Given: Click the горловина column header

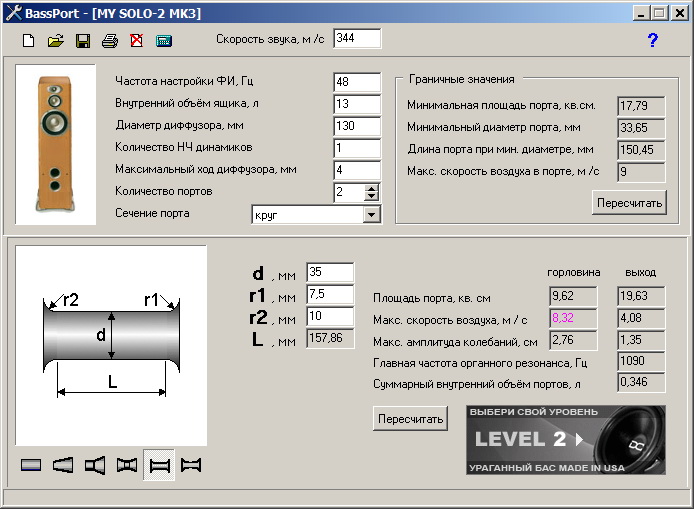Looking at the screenshot, I should coord(574,273).
